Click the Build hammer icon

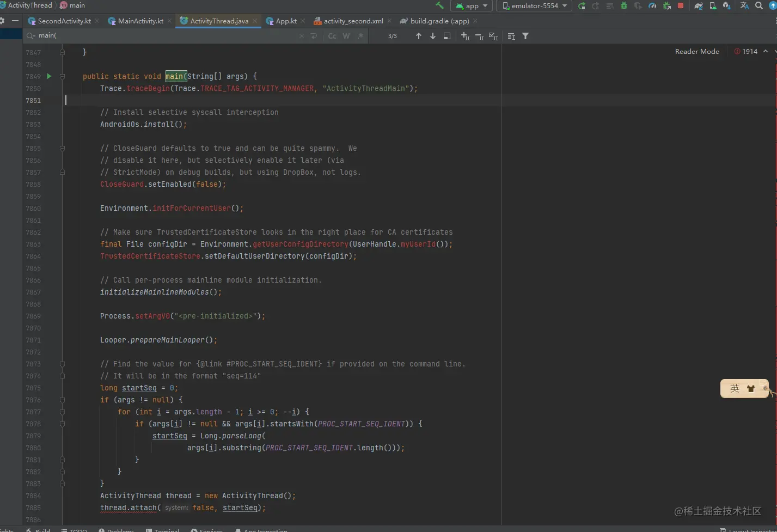point(439,5)
